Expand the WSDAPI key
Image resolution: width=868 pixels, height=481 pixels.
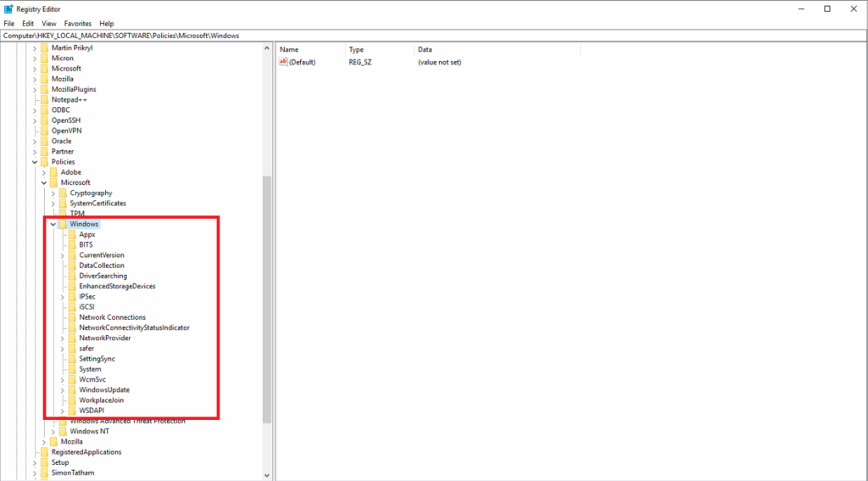(63, 411)
